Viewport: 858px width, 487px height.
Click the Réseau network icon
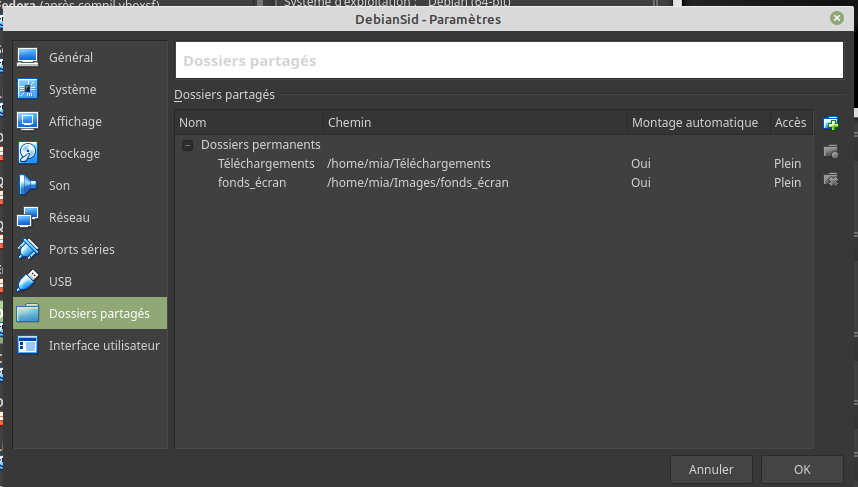tap(27, 217)
